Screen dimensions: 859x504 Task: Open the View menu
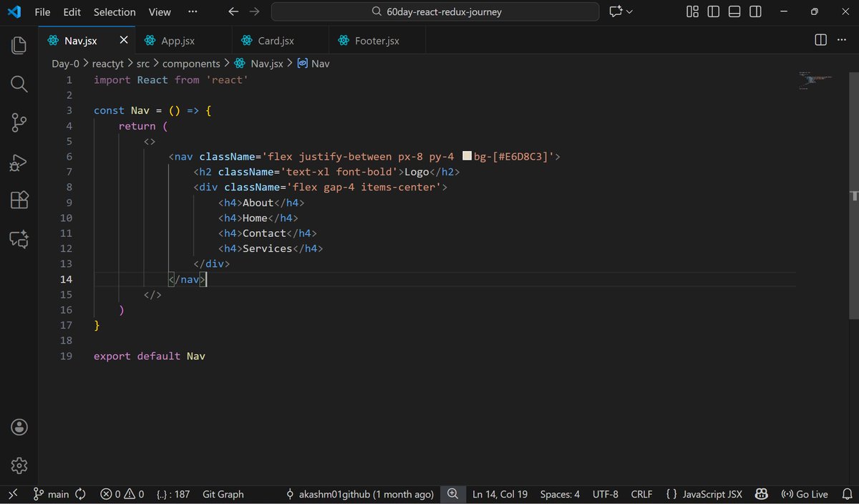coord(159,11)
